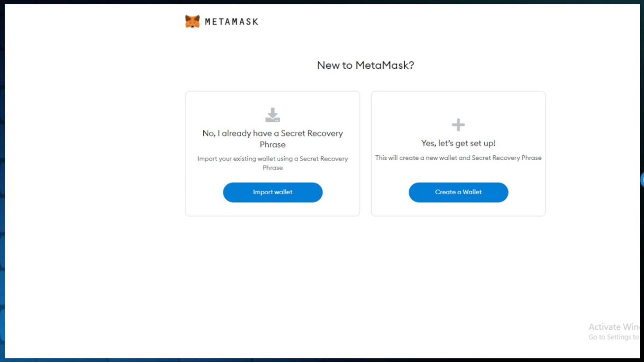
Task: Click the plus icon above set up
Action: [x=458, y=125]
